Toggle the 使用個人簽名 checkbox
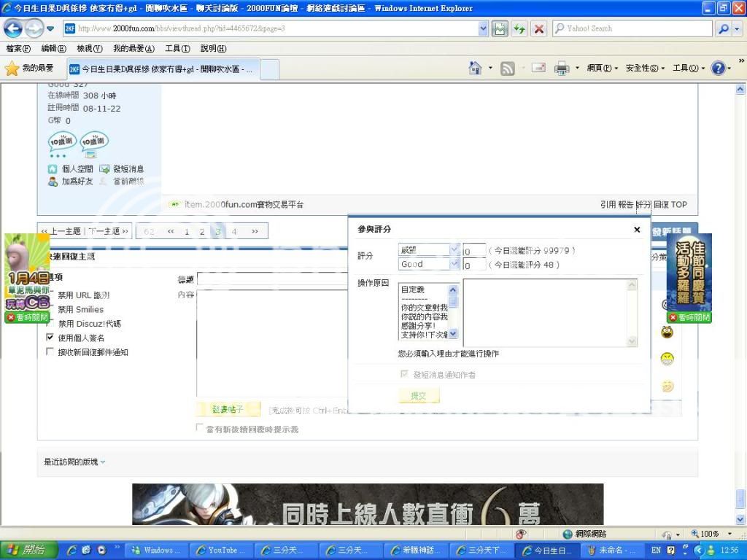This screenshot has width=747, height=560. [x=50, y=338]
